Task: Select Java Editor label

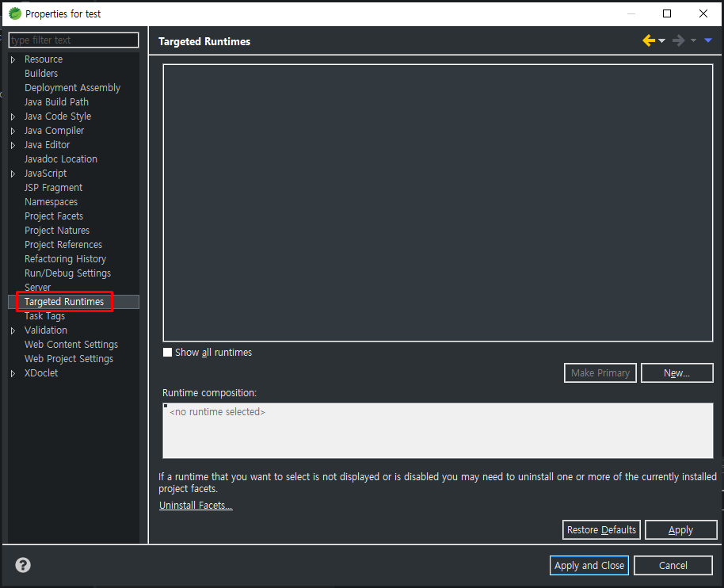Action: (47, 145)
